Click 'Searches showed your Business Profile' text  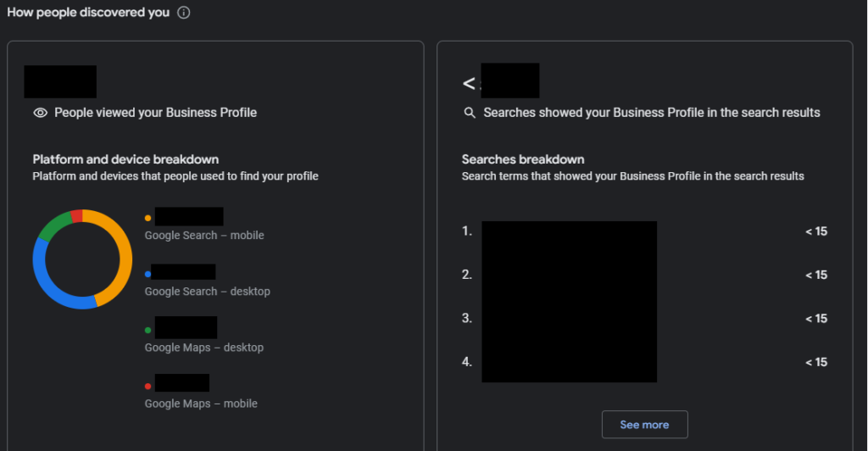coord(652,113)
